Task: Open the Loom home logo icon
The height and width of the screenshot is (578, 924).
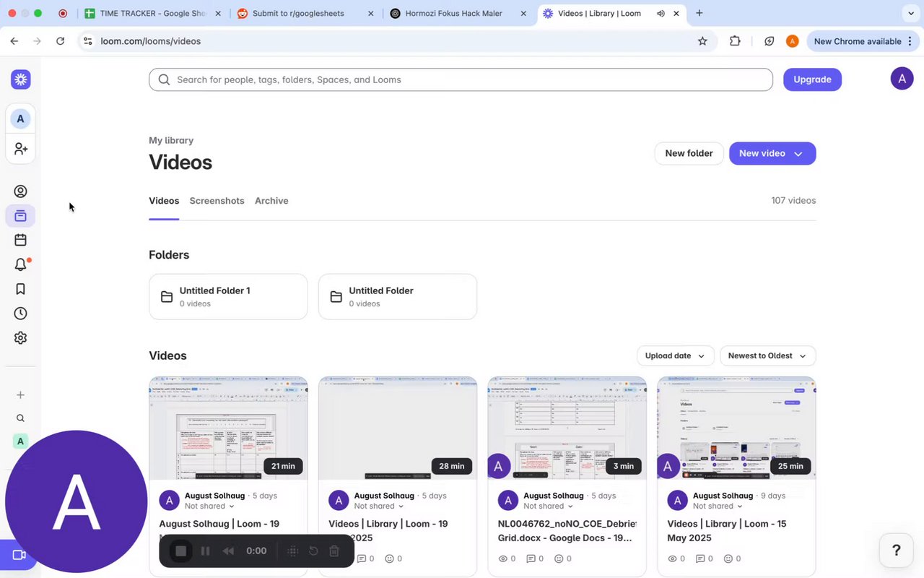Action: 20,79
